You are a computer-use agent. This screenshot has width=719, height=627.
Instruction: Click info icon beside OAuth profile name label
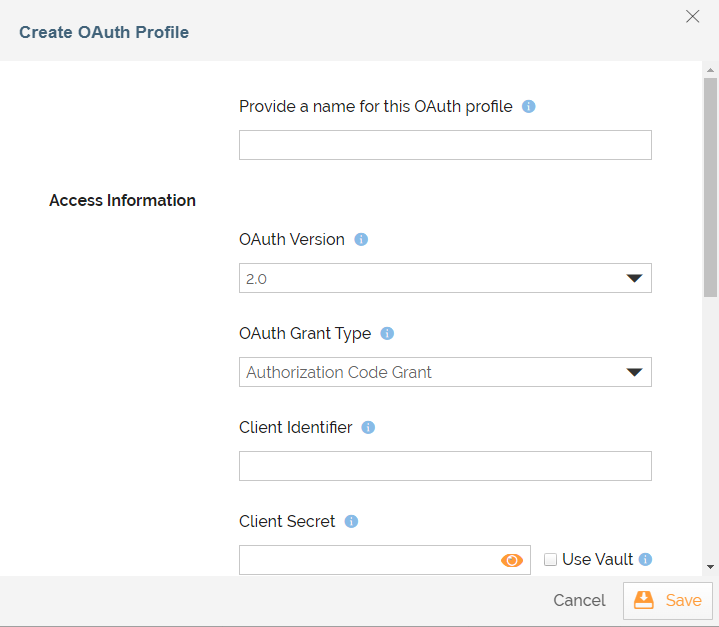pos(529,106)
